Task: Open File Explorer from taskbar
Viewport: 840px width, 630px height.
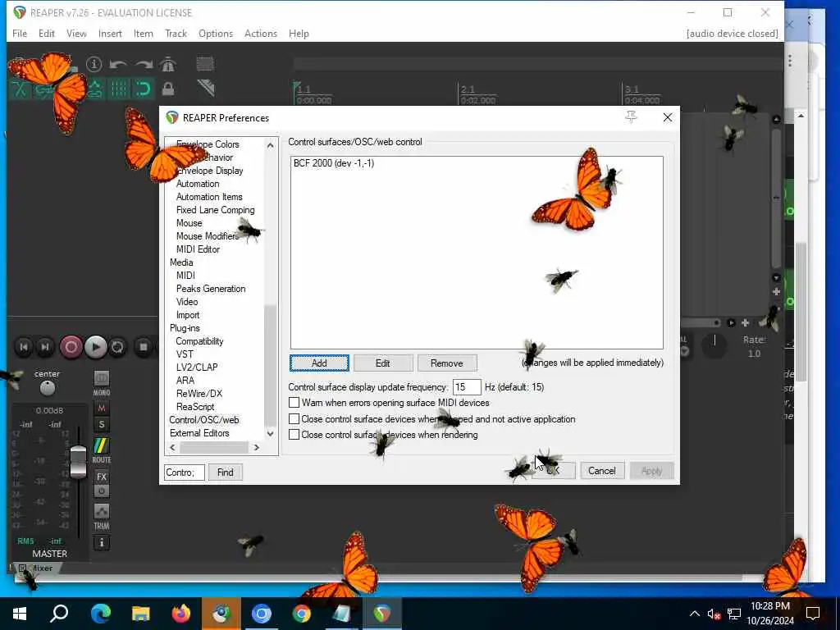Action: [141, 614]
